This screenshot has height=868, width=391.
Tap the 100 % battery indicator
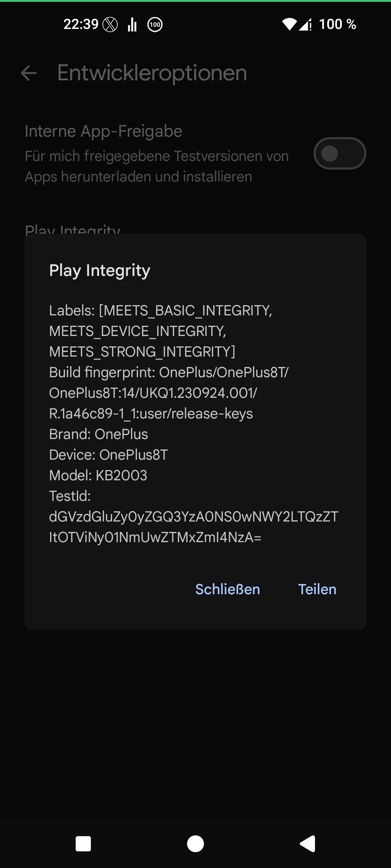pos(337,25)
